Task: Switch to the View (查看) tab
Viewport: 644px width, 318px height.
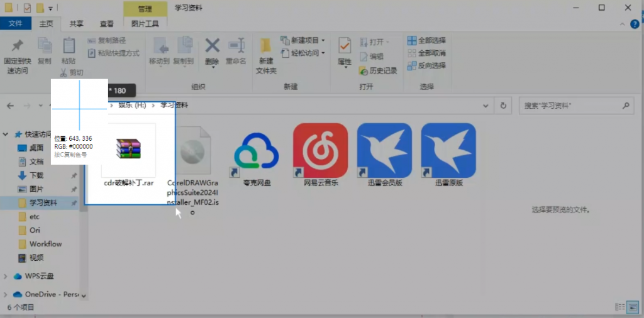Action: pyautogui.click(x=107, y=24)
